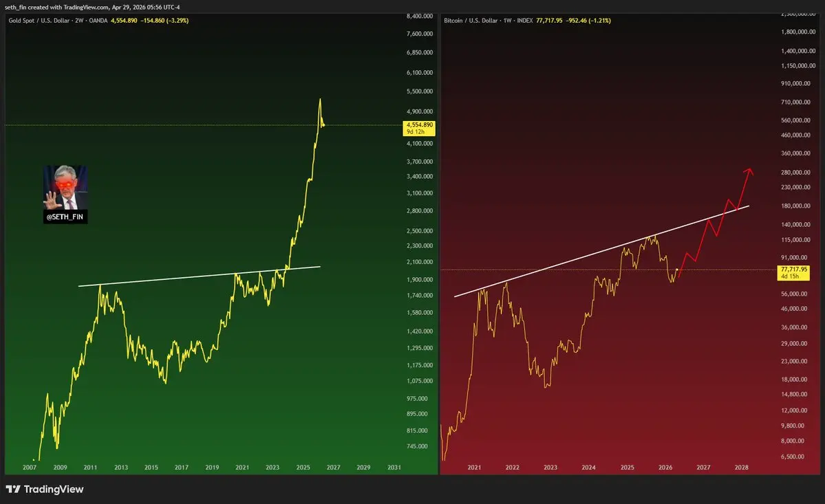Image resolution: width=825 pixels, height=504 pixels.
Task: Select the red projection arrow on bitcoin chart
Action: click(716, 223)
